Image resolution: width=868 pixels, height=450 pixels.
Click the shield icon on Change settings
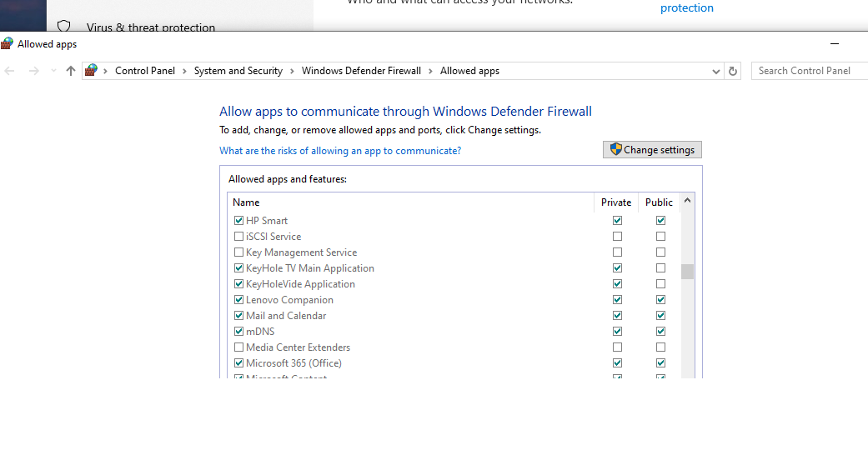(x=616, y=150)
